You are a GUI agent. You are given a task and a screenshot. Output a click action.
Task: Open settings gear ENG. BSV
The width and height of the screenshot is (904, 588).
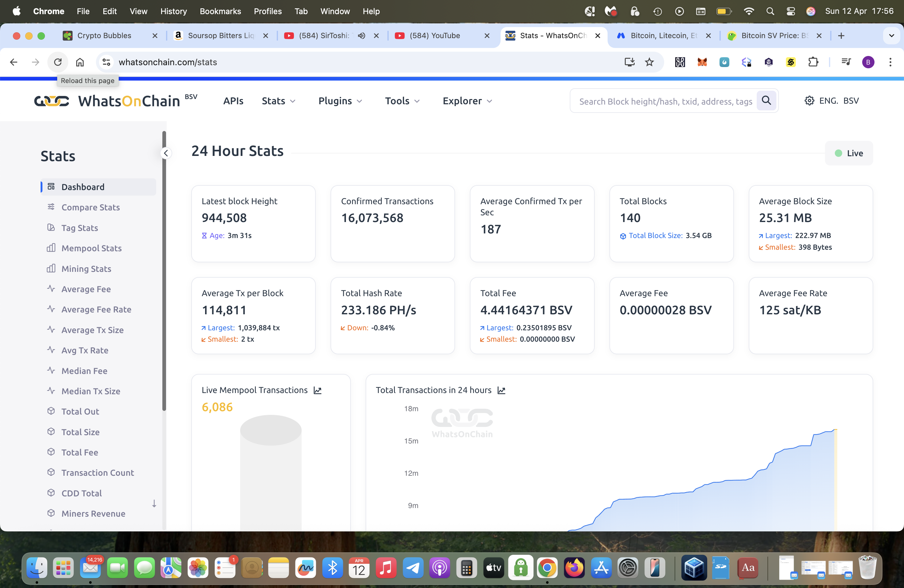click(831, 101)
